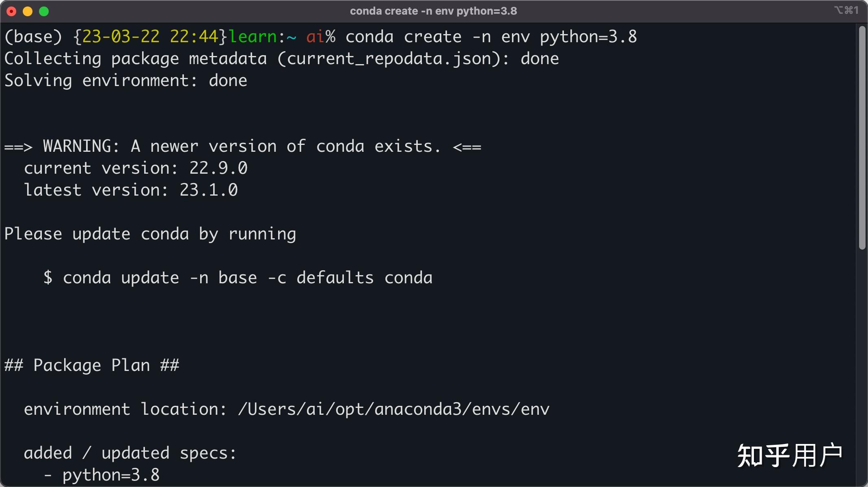
Task: Click the latest version 23.1.0 text
Action: (131, 190)
